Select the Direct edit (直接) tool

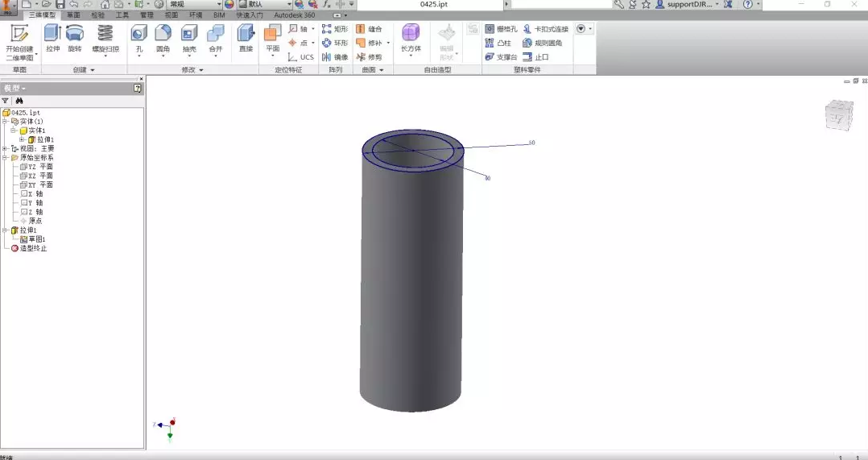[246, 39]
